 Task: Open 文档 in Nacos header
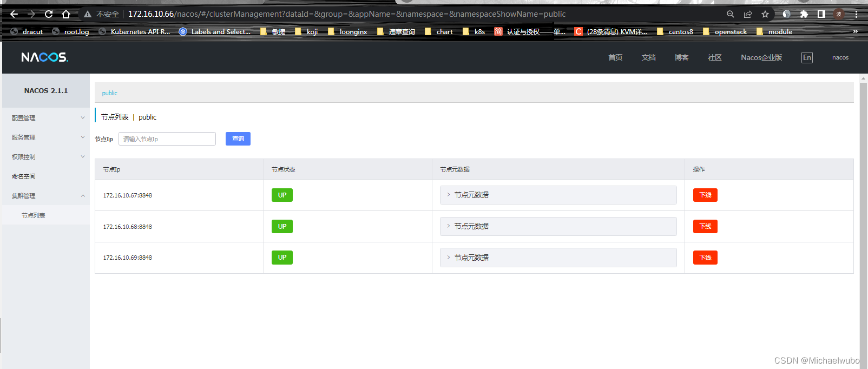pos(648,57)
